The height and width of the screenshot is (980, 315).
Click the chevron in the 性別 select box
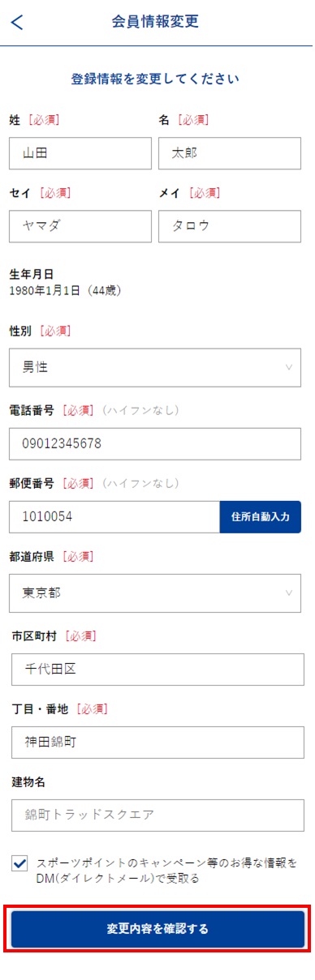[289, 367]
